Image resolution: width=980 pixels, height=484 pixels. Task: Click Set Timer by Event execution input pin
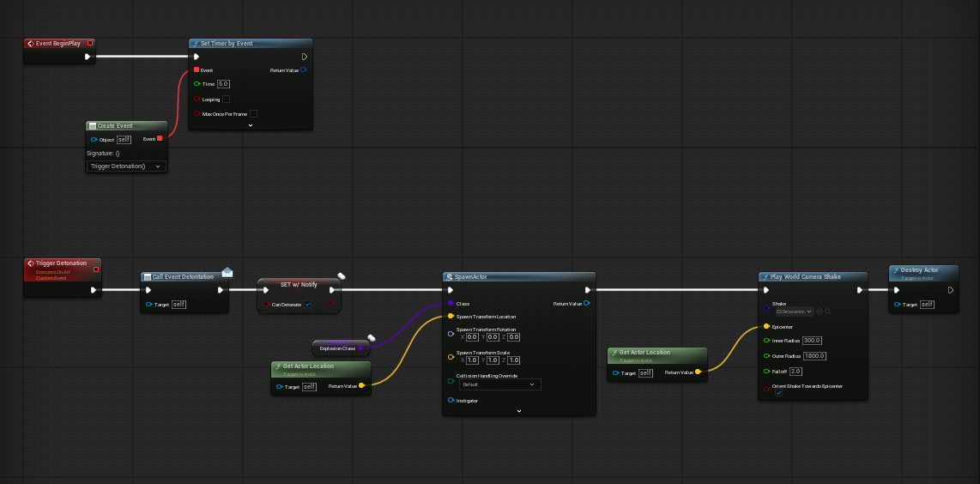pos(197,57)
